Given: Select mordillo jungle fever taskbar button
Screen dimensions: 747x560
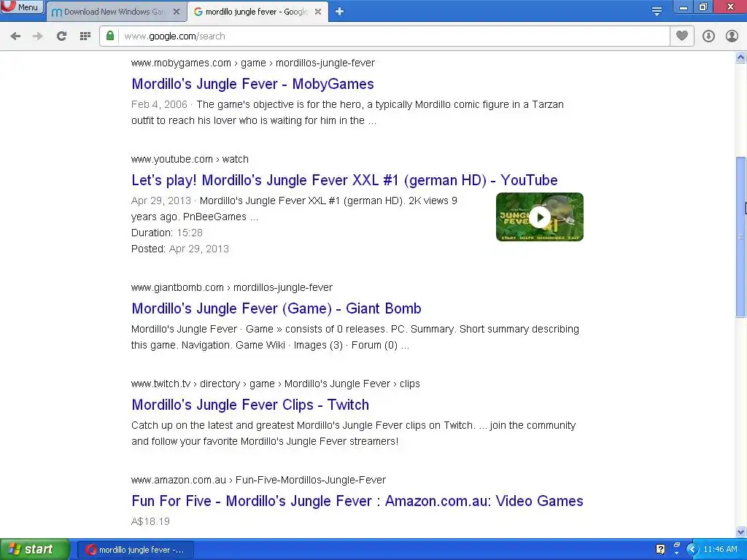Looking at the screenshot, I should 135,550.
